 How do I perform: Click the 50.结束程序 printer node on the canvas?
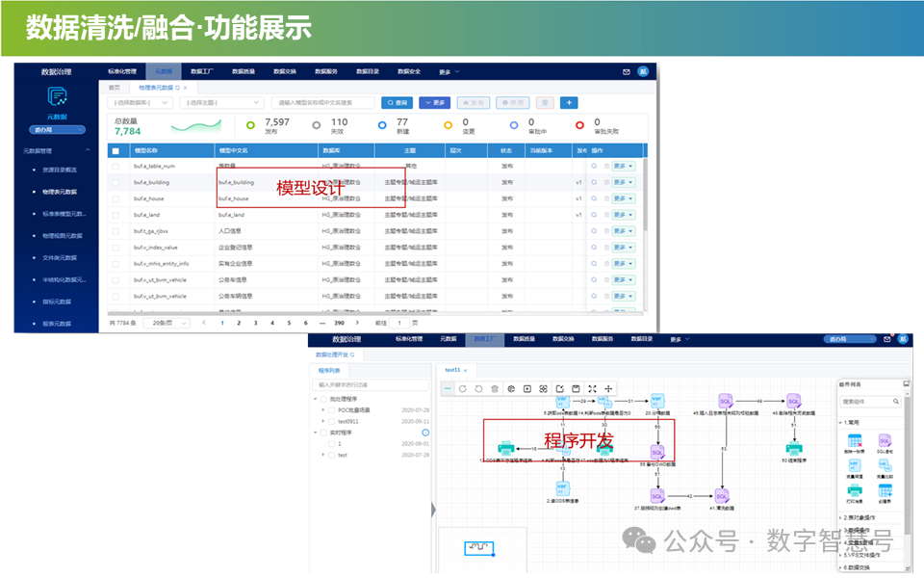click(x=794, y=449)
